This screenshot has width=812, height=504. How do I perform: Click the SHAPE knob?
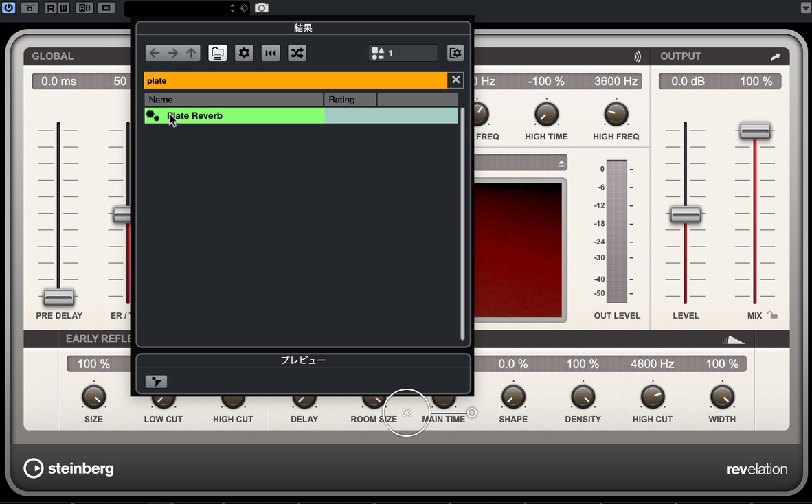click(x=513, y=397)
